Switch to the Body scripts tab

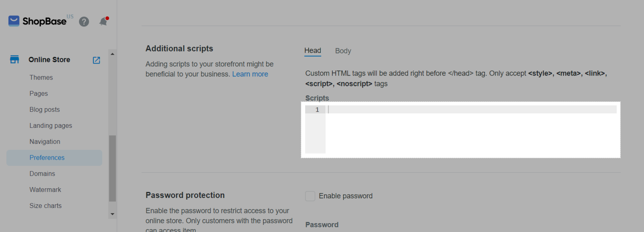(x=343, y=51)
